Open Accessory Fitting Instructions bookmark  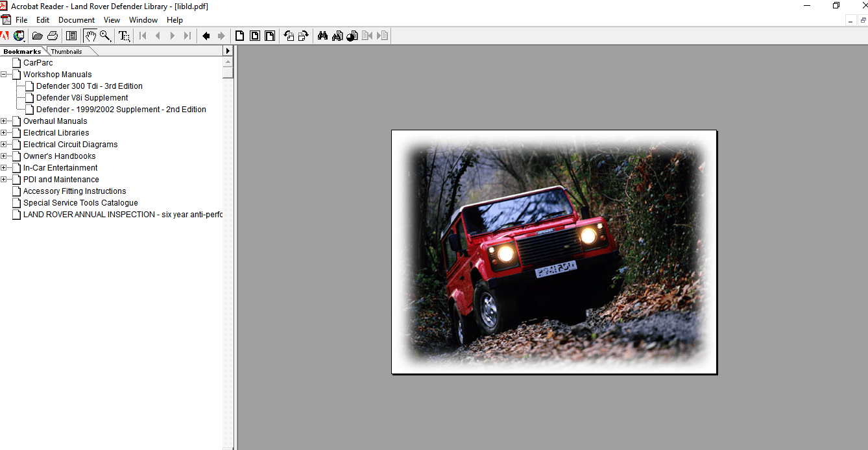[x=75, y=191]
